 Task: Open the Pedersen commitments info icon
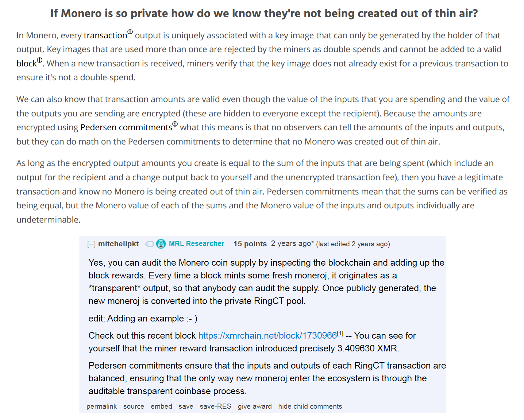pyautogui.click(x=175, y=124)
